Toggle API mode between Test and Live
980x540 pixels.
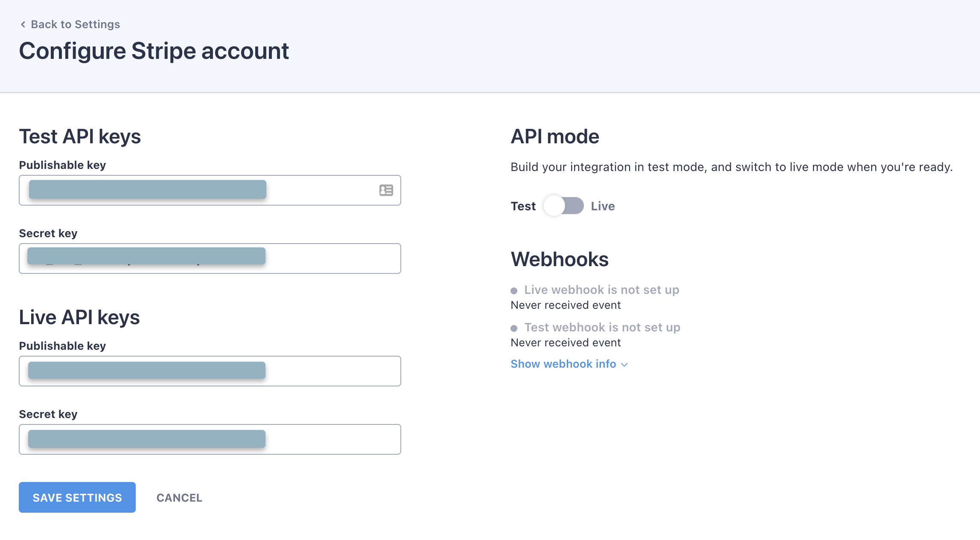(x=563, y=206)
